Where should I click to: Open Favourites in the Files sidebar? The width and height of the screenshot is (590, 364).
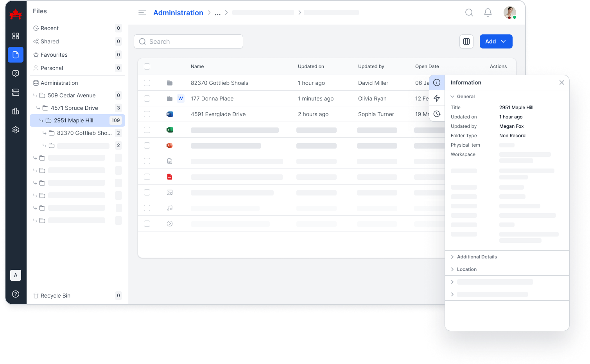(54, 55)
